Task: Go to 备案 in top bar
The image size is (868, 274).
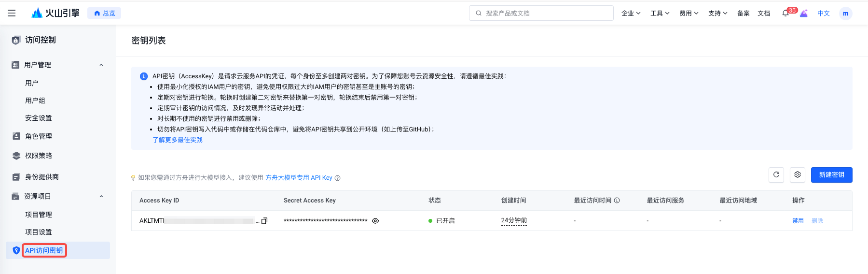Action: coord(743,13)
